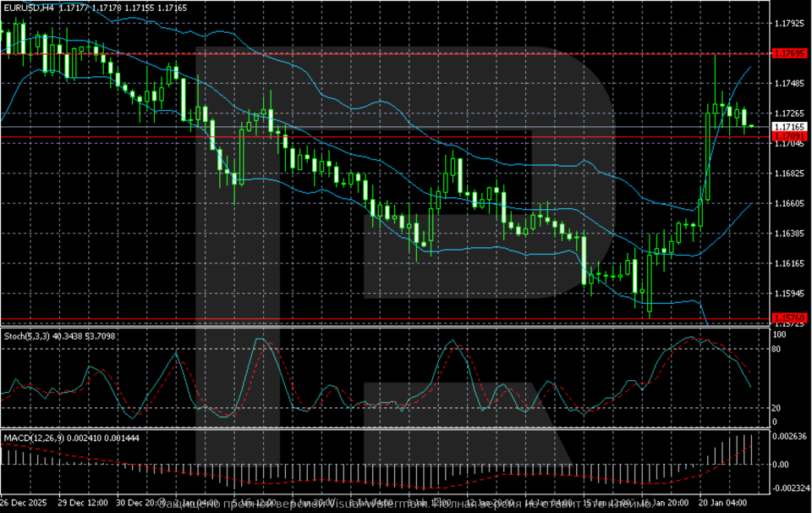The width and height of the screenshot is (812, 513).
Task: Click the current price tag 1.17165
Action: point(790,126)
